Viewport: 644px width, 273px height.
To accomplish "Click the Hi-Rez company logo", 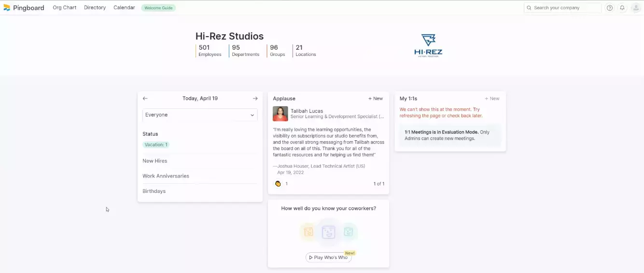I will [x=428, y=46].
